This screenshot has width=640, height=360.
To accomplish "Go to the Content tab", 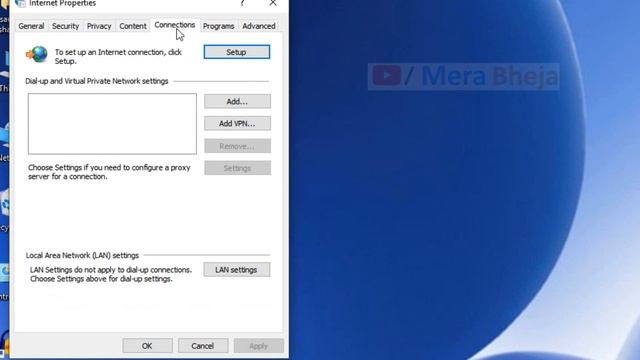I will (x=133, y=26).
